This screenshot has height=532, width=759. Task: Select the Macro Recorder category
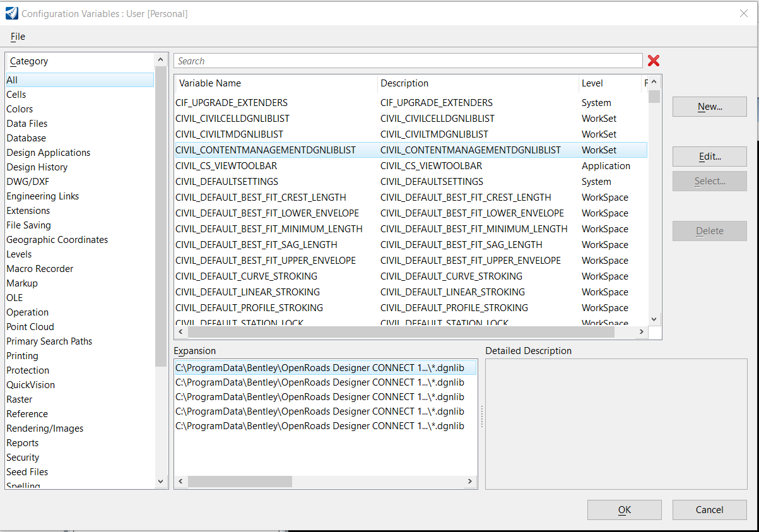point(79,269)
